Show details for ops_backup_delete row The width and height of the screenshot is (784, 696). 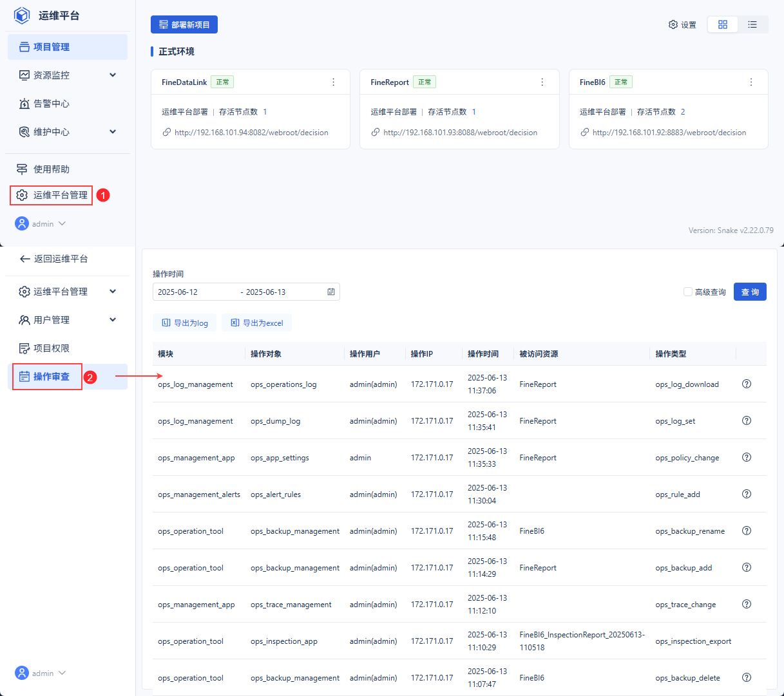pos(747,677)
